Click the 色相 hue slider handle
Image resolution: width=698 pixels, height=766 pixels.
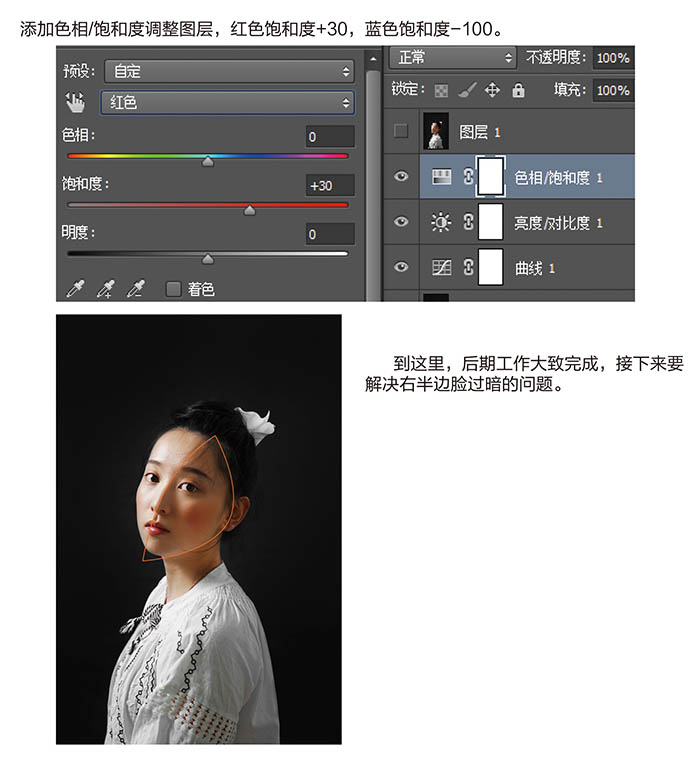pyautogui.click(x=208, y=161)
